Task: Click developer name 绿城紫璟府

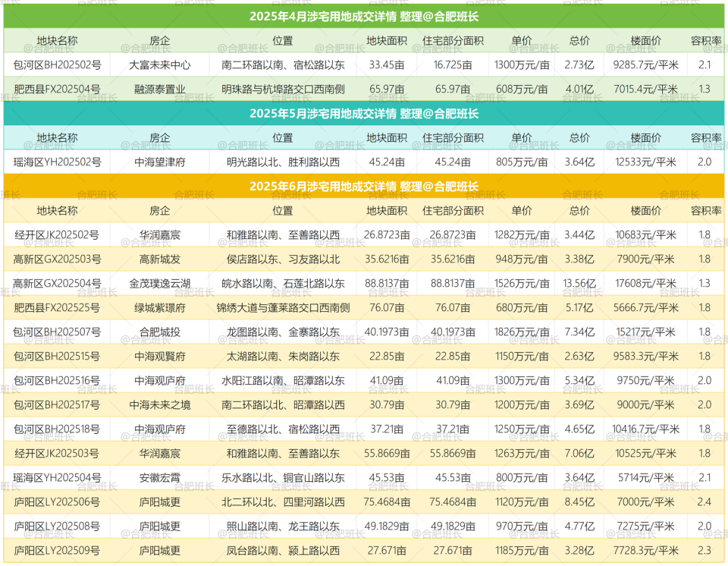Action: (x=160, y=307)
